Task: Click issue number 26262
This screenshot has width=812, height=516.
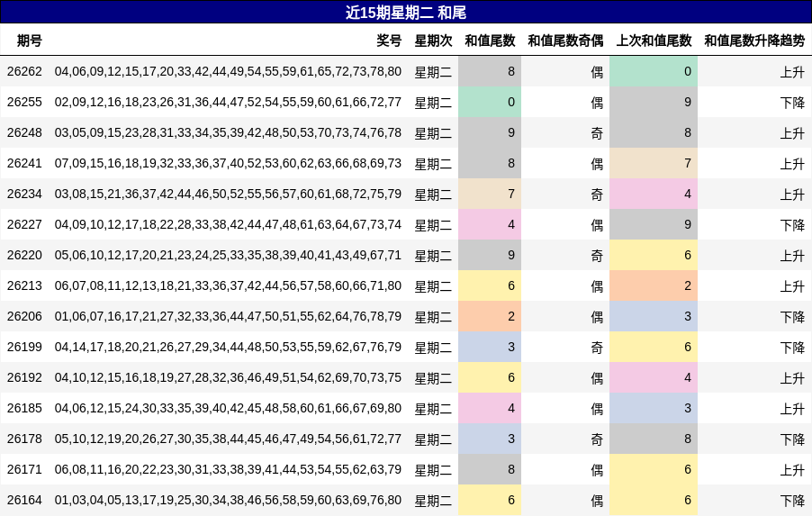Action: [24, 71]
